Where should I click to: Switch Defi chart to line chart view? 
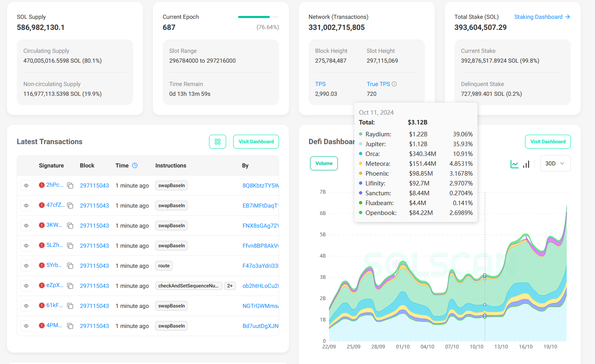tap(514, 164)
